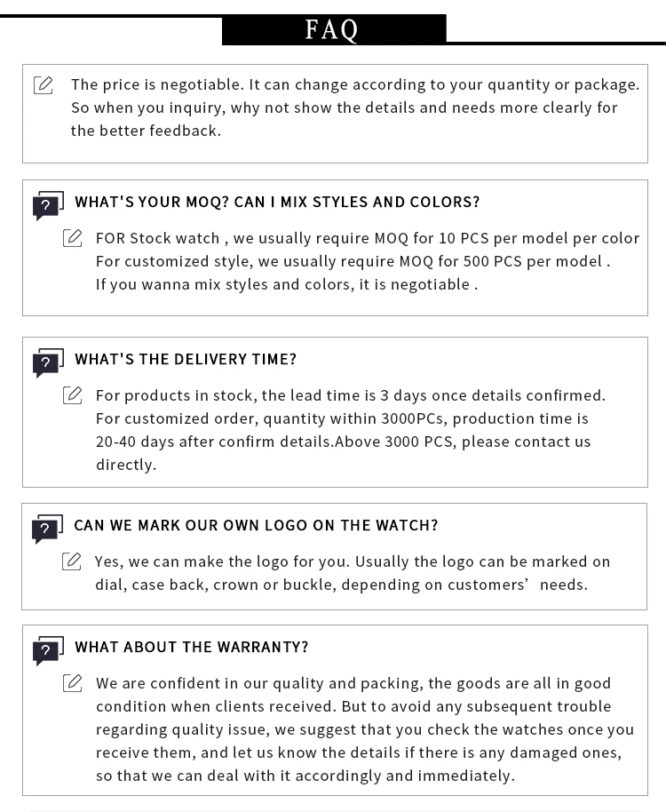Click the "For products in stock" lead time line

coord(351,395)
